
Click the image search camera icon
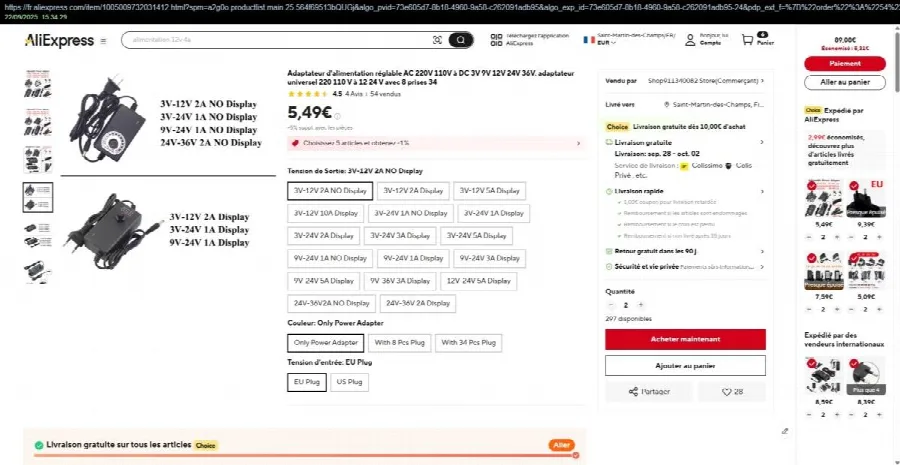(x=437, y=40)
